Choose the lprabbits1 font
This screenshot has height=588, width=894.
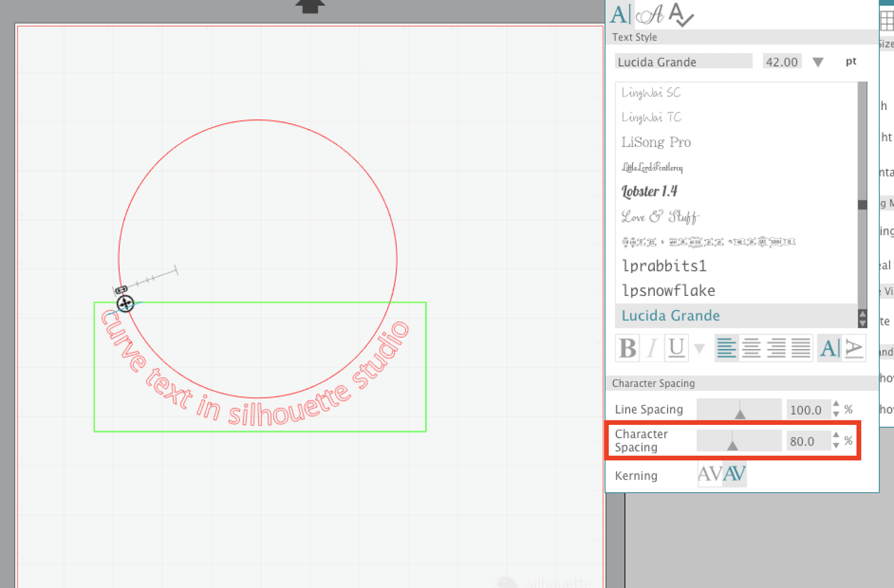(664, 266)
